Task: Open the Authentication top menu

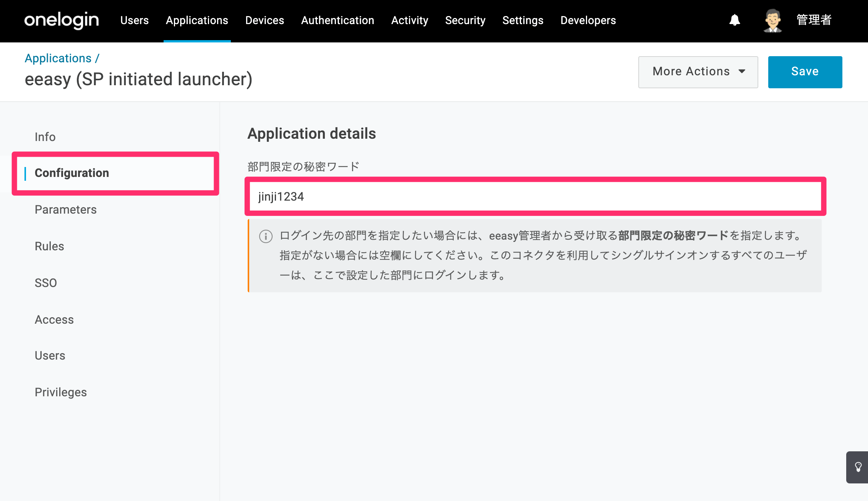Action: click(x=337, y=20)
